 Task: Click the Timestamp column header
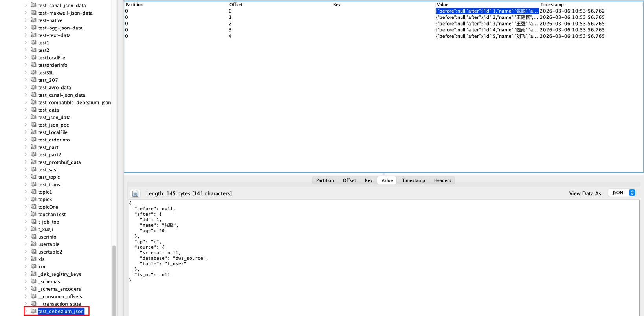552,4
